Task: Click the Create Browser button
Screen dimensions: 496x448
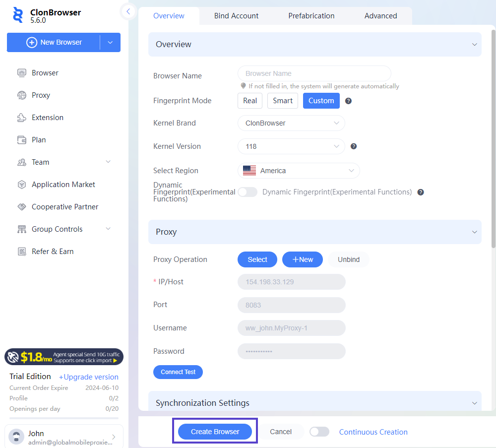Action: point(215,432)
